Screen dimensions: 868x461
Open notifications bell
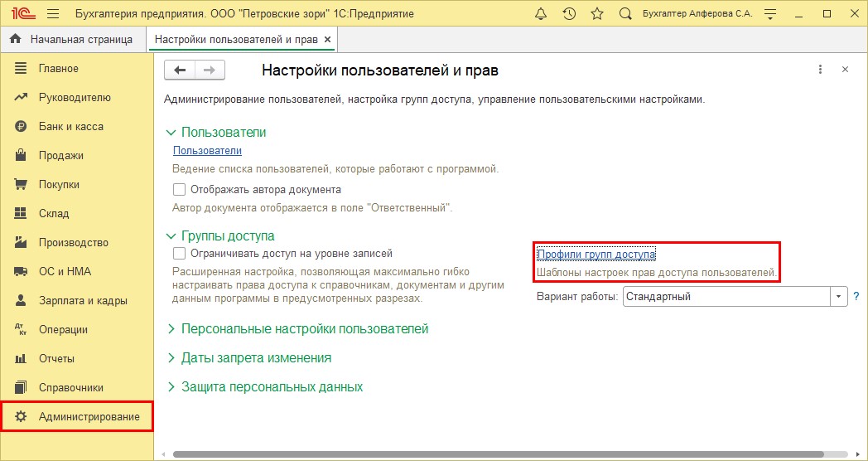[x=541, y=14]
